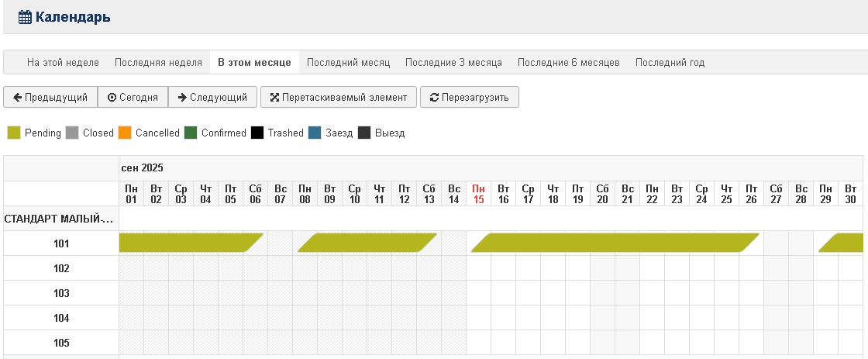Switch to Последние 6 месяцев tab
Viewport: 868px width, 359px height.
coord(568,62)
